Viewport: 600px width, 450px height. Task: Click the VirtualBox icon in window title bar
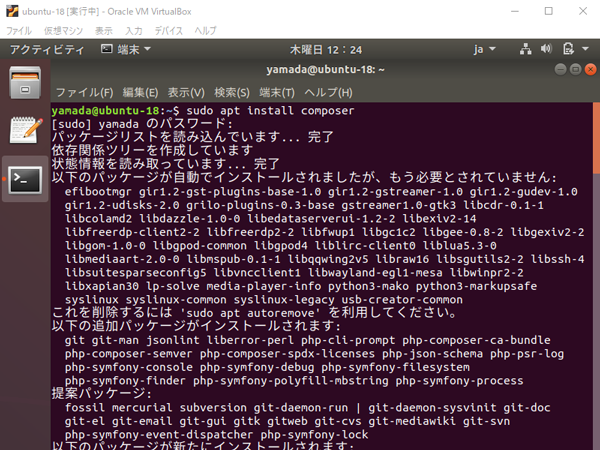[x=12, y=11]
